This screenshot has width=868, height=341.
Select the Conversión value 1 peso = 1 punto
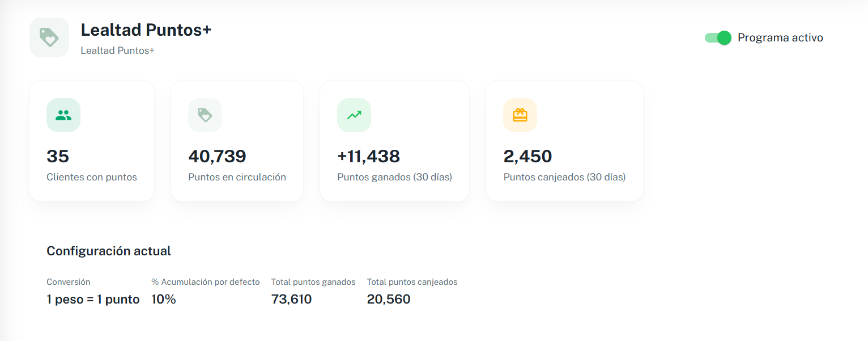[x=92, y=299]
